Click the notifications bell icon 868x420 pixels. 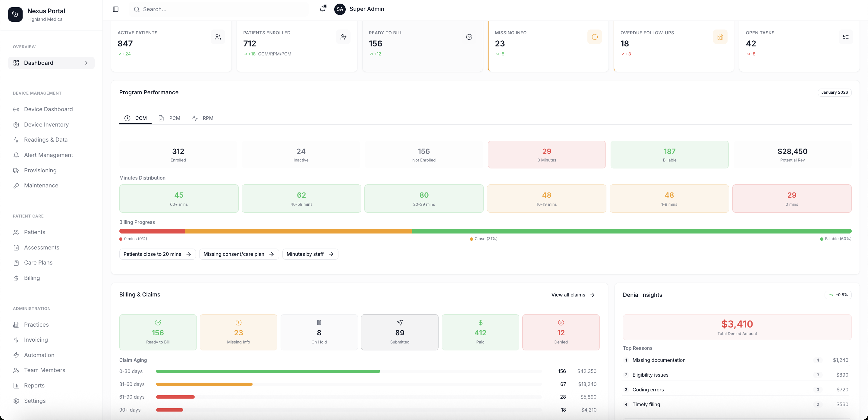[x=322, y=9]
